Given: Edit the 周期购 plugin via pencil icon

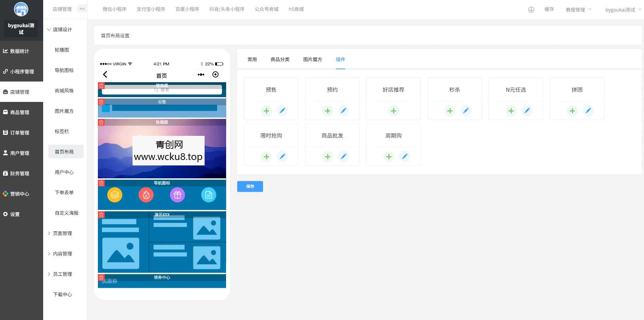Looking at the screenshot, I should (x=405, y=156).
